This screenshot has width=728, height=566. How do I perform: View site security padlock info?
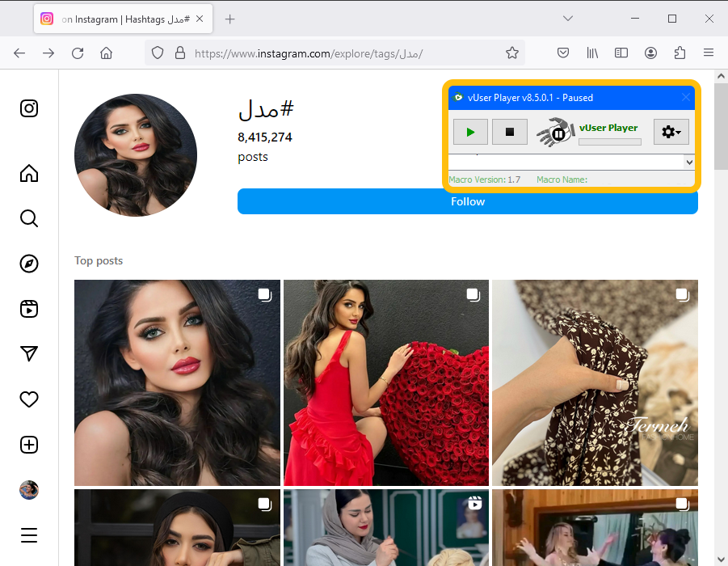(180, 53)
